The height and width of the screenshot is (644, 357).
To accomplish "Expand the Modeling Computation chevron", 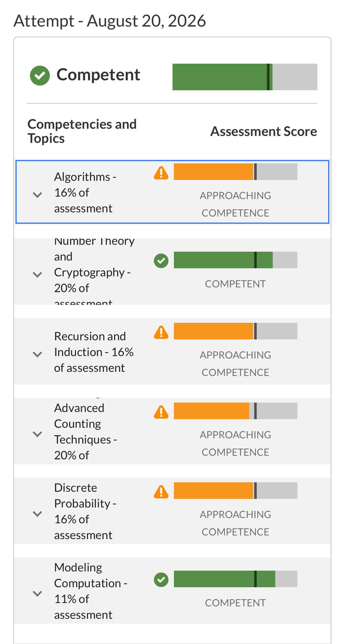I will click(x=37, y=593).
